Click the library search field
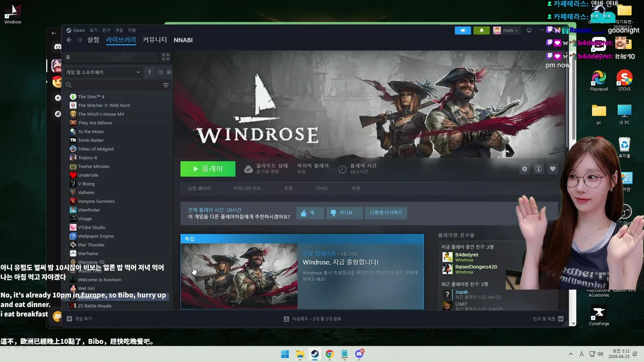The height and width of the screenshot is (362, 644). click(x=114, y=85)
